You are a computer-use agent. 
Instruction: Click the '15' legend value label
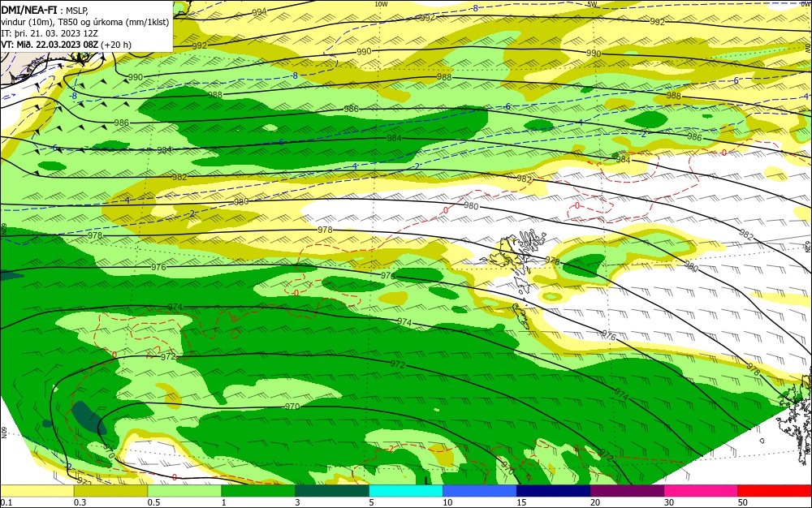click(521, 502)
